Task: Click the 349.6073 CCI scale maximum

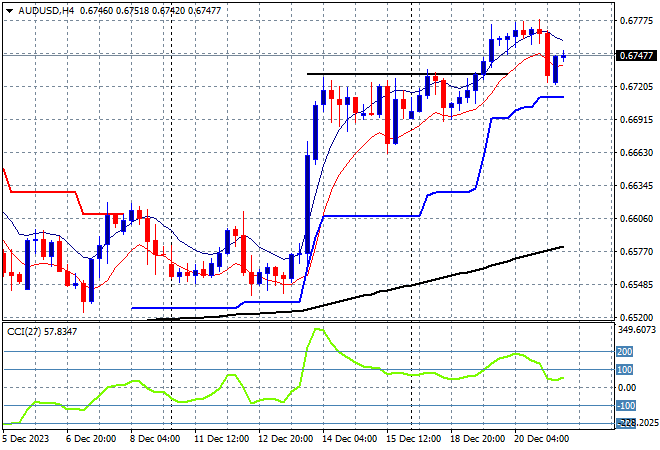Action: [x=636, y=330]
